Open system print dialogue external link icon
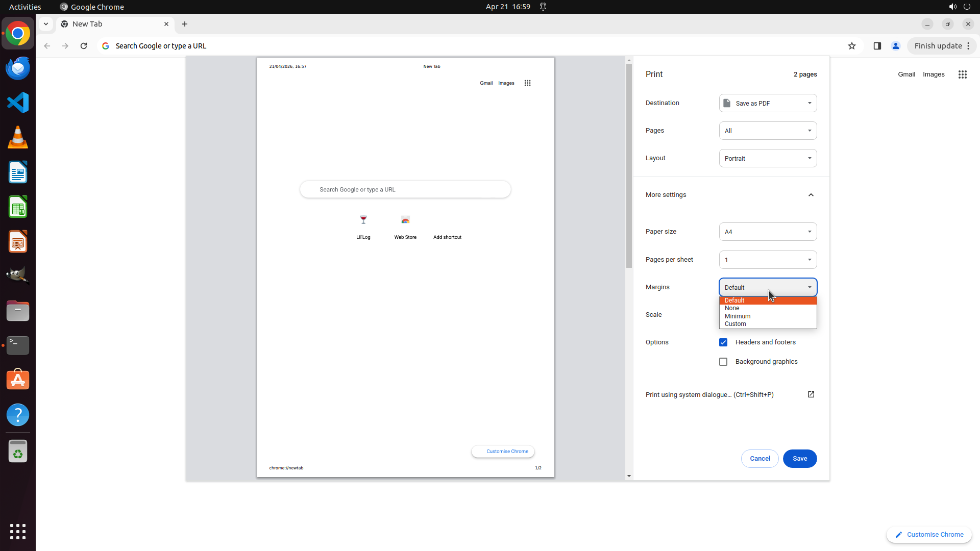980x551 pixels. pyautogui.click(x=811, y=394)
